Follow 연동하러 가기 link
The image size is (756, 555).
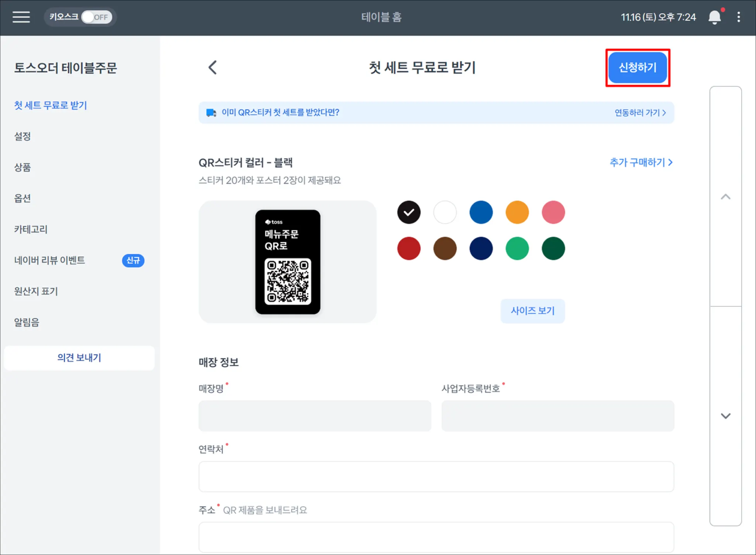click(x=640, y=113)
